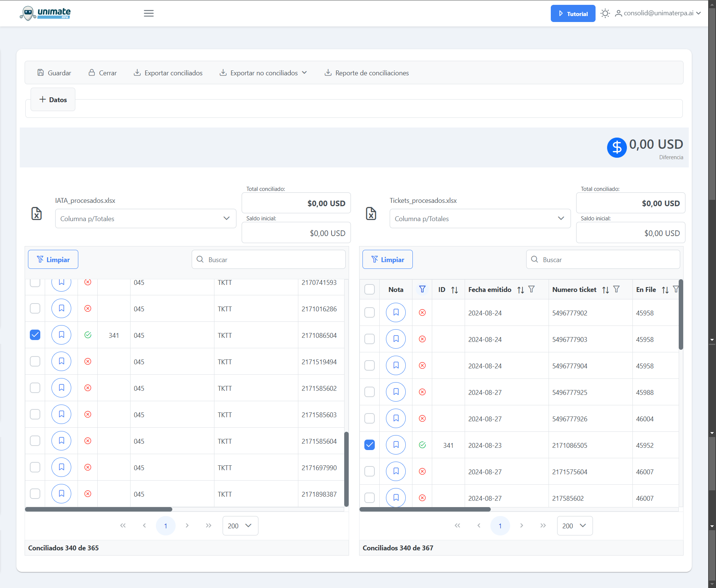
Task: Focus the Buscar search field in Tickets table
Action: click(x=603, y=260)
